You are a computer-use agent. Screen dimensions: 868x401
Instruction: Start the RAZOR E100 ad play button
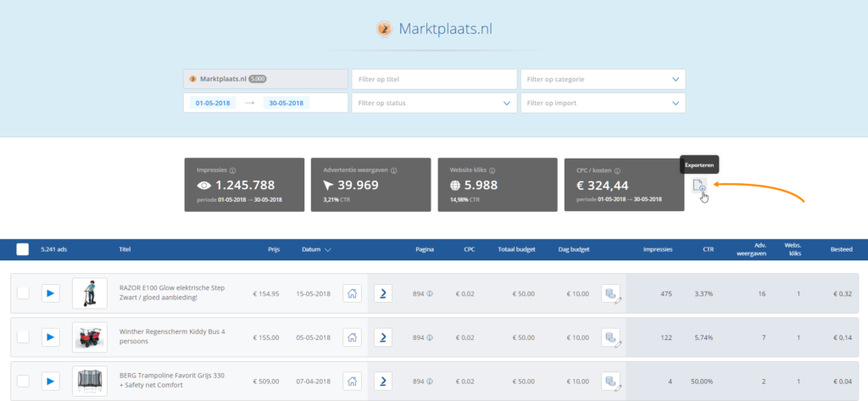tap(50, 293)
